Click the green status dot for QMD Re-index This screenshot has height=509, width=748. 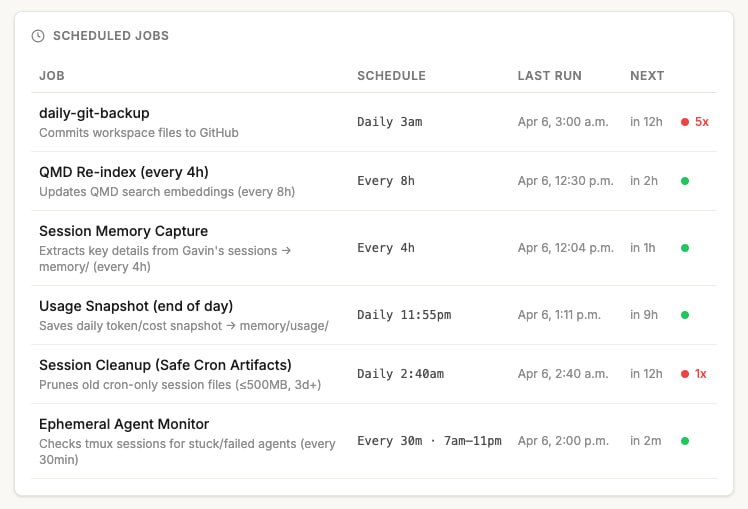point(685,181)
